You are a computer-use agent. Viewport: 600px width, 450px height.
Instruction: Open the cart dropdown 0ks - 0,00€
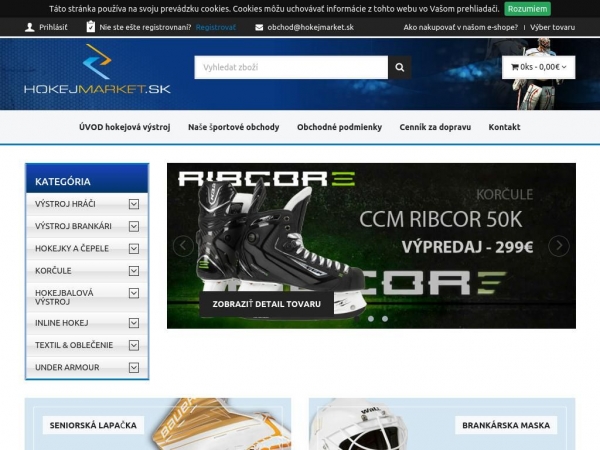click(x=538, y=67)
